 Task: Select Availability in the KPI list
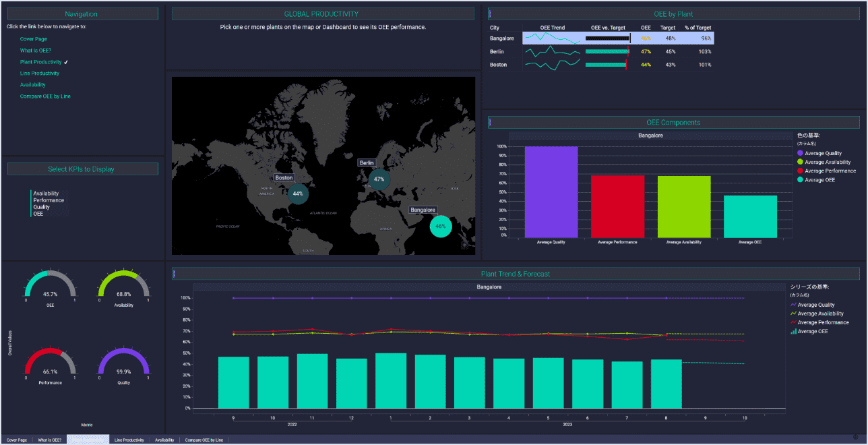(x=46, y=194)
